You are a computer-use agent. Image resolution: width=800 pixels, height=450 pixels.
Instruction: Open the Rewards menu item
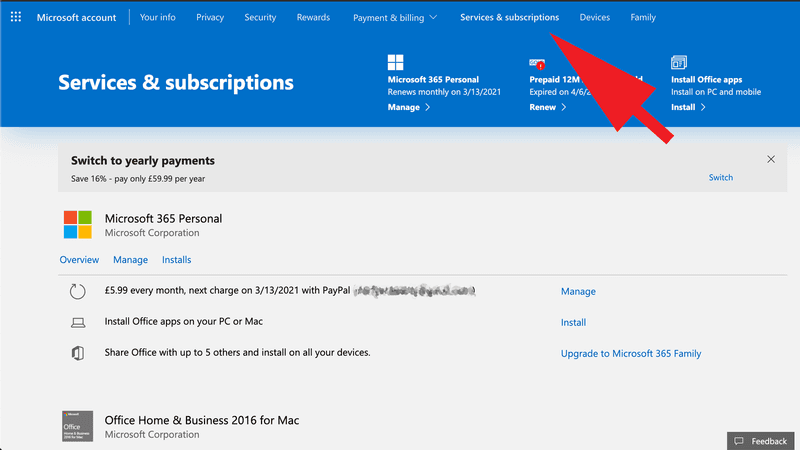coord(313,17)
